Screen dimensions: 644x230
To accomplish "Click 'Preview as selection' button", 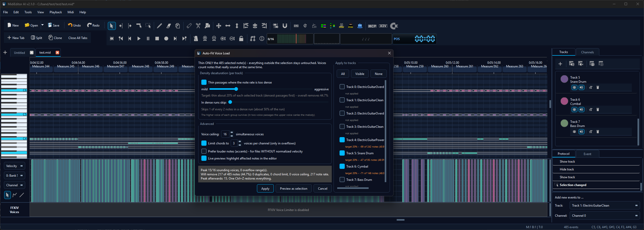I will click(x=294, y=188).
